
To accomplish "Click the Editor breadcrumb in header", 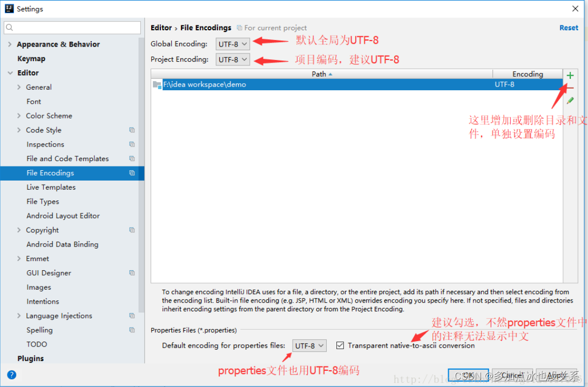I will tap(161, 28).
